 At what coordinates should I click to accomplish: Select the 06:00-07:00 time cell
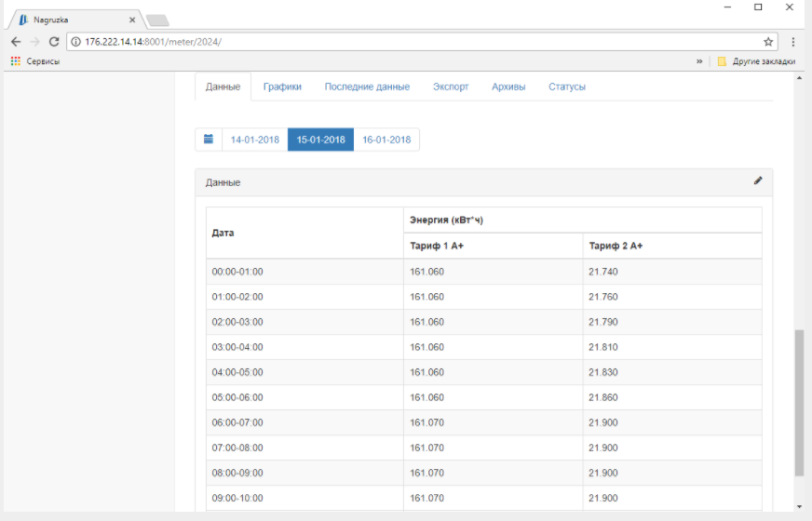pos(305,422)
